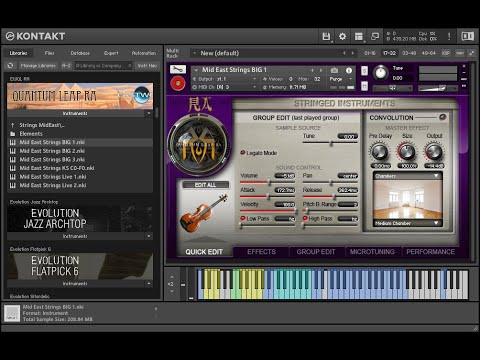Toggle Legato Mode
The height and width of the screenshot is (360, 480).
coord(243,153)
